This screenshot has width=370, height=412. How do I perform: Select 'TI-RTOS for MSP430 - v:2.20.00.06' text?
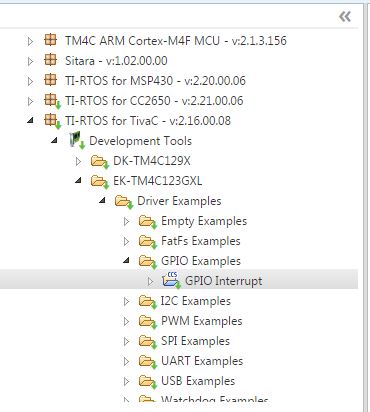[x=155, y=81]
